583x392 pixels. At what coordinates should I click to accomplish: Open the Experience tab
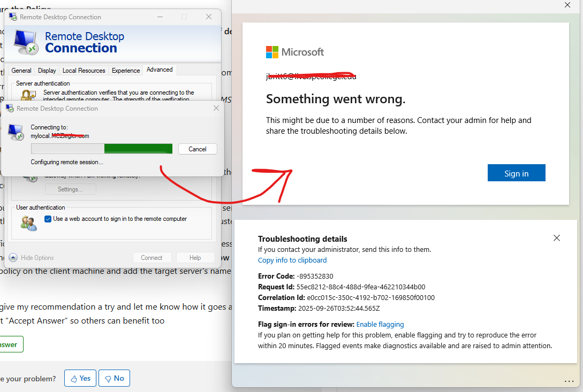coord(126,71)
